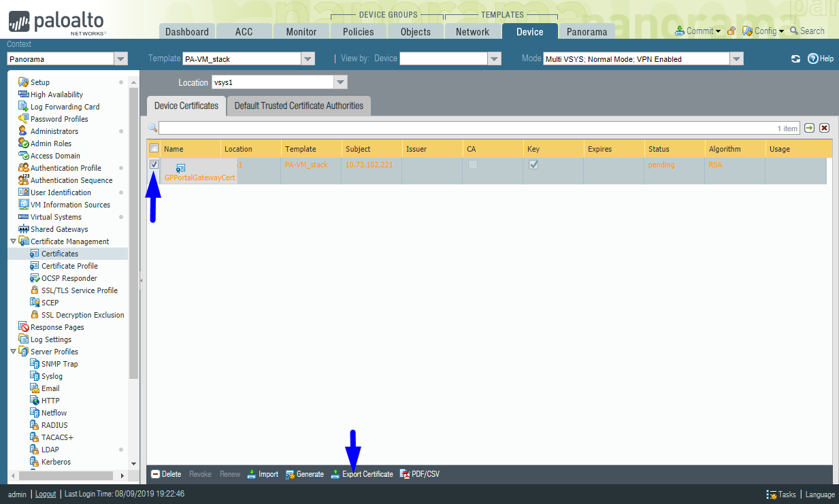Click the User Identification icon
This screenshot has height=504, width=839.
point(24,192)
